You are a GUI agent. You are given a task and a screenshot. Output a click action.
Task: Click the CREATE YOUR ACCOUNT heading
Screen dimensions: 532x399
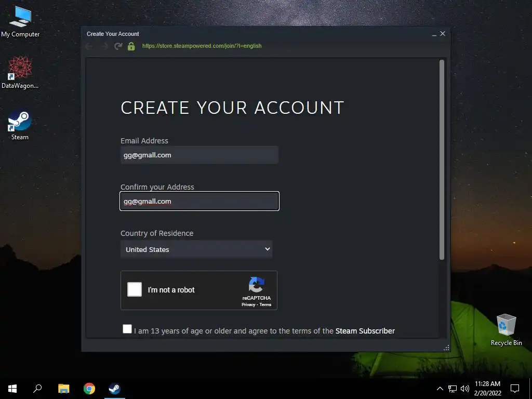(x=232, y=108)
